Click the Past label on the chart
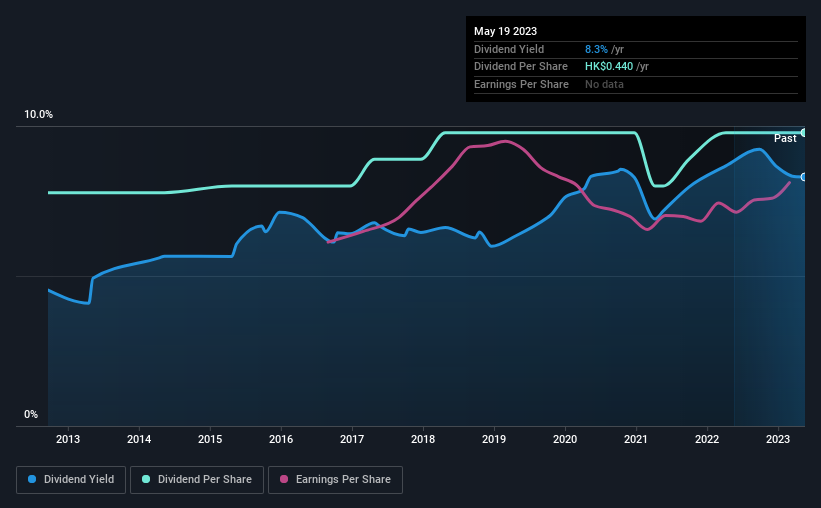Image resolution: width=821 pixels, height=508 pixels. [x=785, y=138]
